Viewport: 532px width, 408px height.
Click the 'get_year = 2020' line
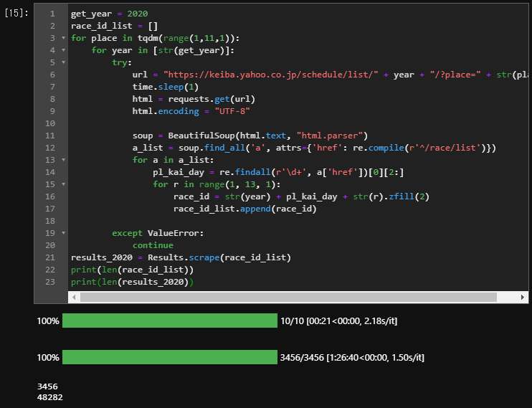tap(109, 14)
